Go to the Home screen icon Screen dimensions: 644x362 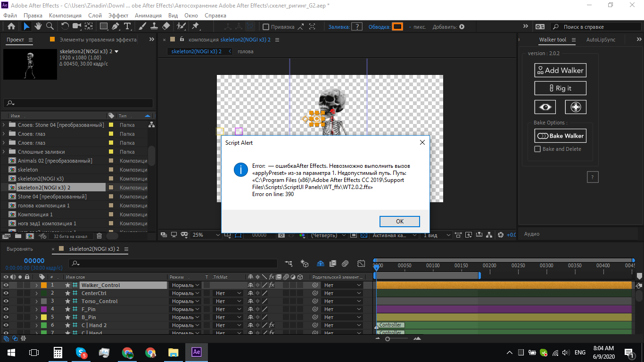coord(11,26)
